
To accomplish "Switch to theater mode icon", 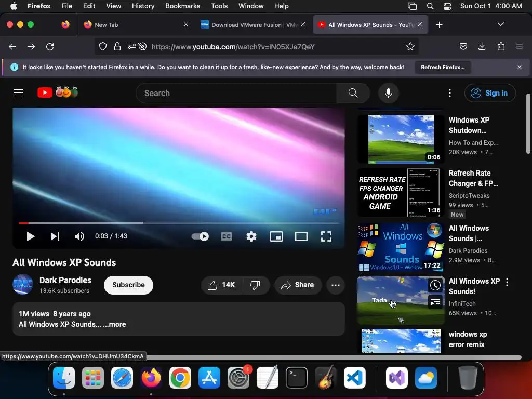I will pos(301,236).
